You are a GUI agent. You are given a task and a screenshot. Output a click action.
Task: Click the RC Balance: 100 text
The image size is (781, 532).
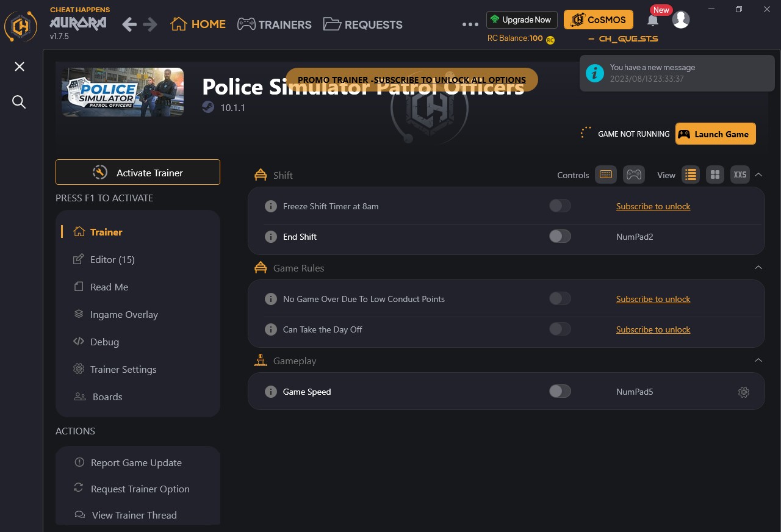pos(515,38)
